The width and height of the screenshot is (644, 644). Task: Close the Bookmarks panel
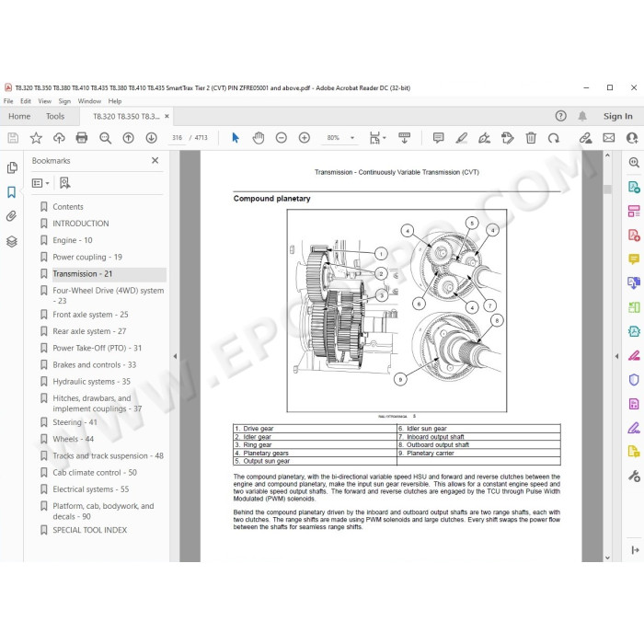155,161
